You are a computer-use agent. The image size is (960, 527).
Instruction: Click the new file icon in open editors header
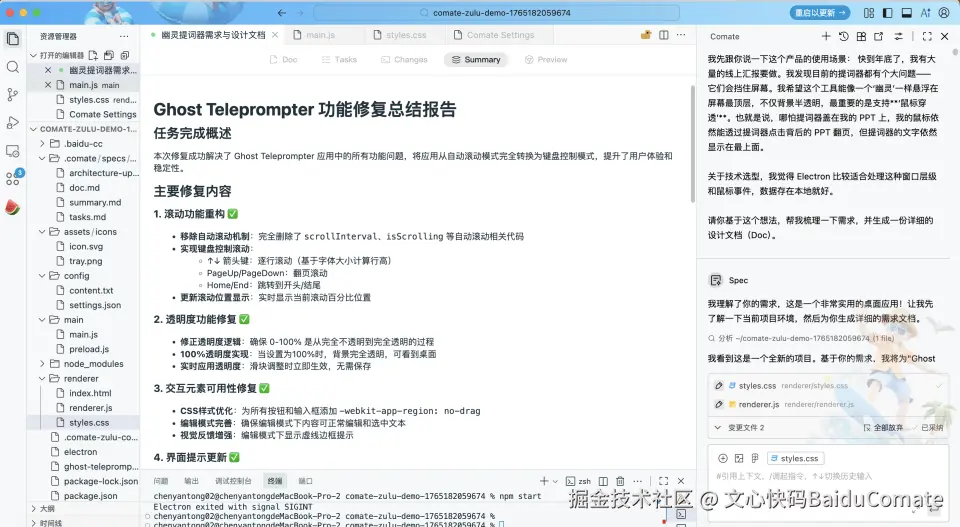pyautogui.click(x=93, y=55)
